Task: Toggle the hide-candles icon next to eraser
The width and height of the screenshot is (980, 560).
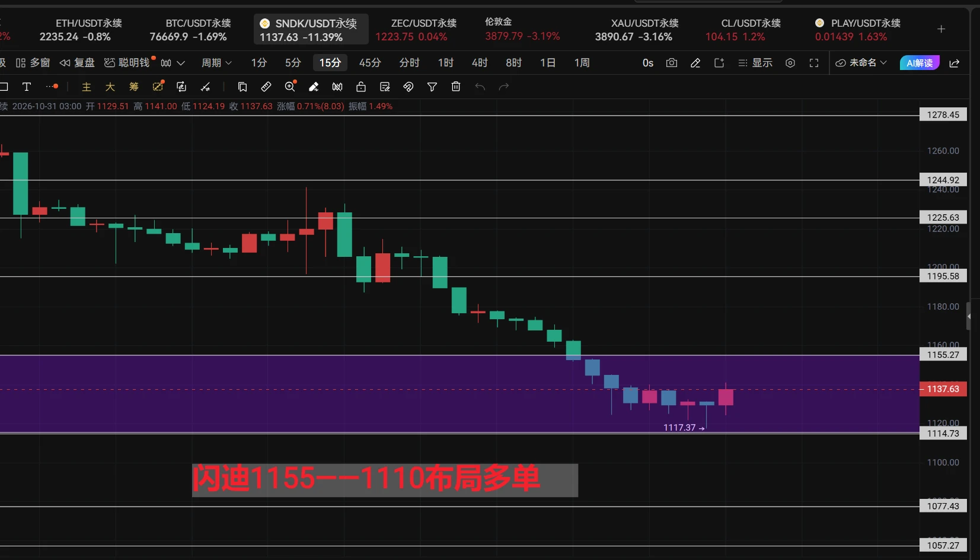Action: (x=337, y=87)
